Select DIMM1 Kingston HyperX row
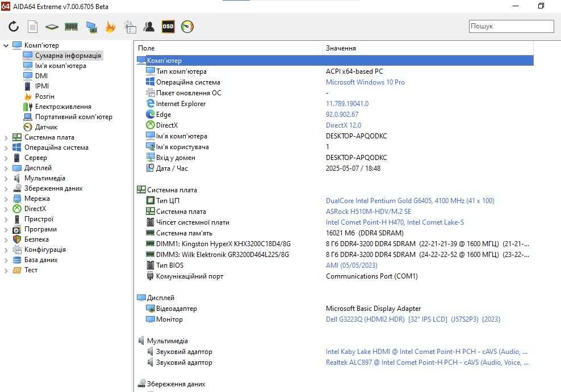561x392 pixels. [x=335, y=244]
